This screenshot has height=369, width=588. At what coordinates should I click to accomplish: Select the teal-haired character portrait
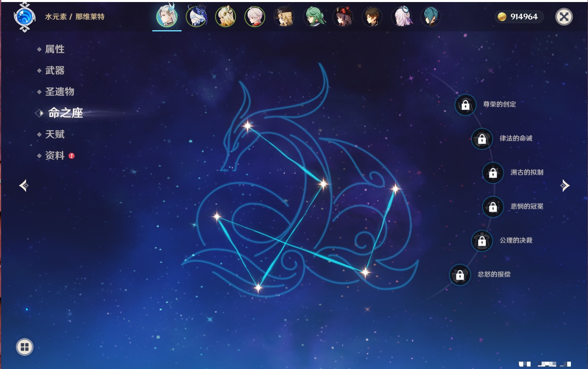(x=430, y=17)
